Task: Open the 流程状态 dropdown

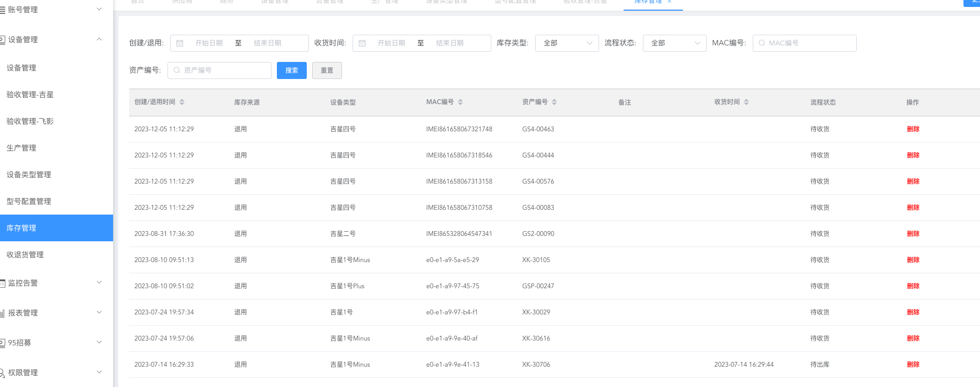Action: [x=675, y=43]
